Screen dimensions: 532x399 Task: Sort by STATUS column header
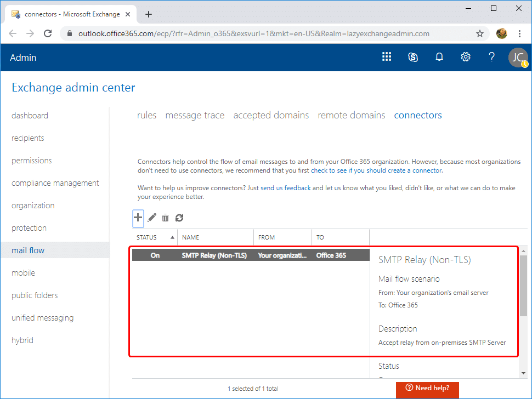coord(155,237)
